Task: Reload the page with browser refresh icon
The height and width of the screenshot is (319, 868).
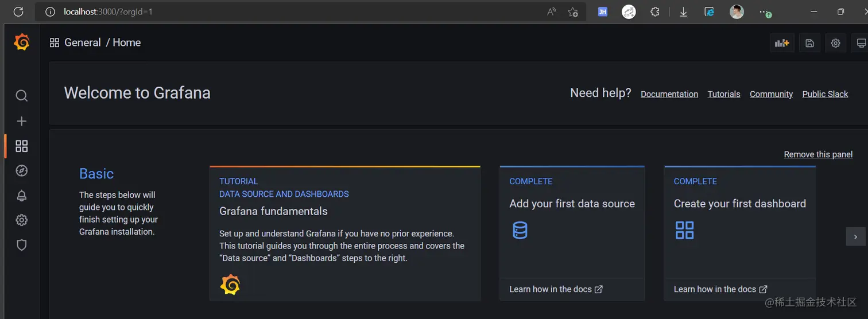Action: coord(18,11)
